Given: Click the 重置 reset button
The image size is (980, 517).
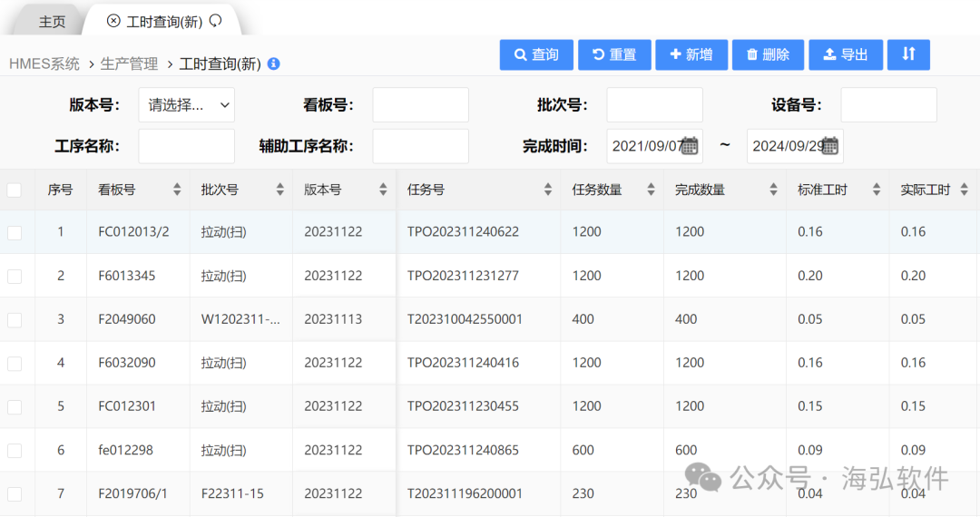Looking at the screenshot, I should (614, 54).
